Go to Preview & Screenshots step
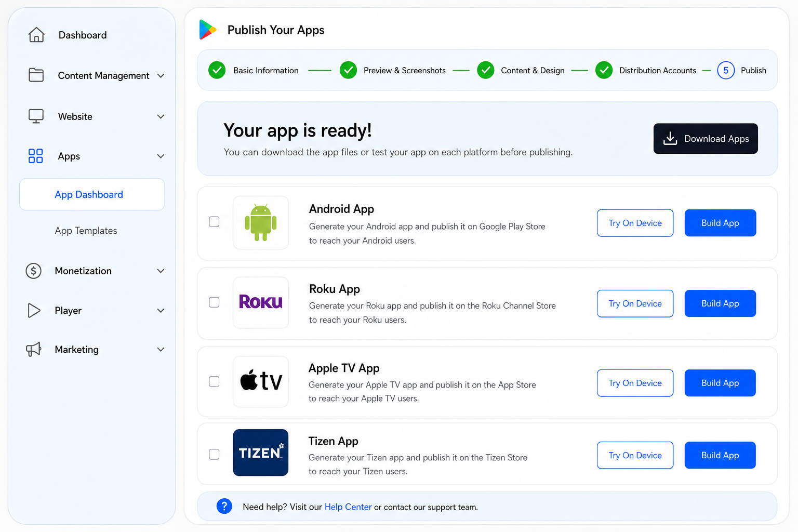The height and width of the screenshot is (532, 798). [x=405, y=70]
